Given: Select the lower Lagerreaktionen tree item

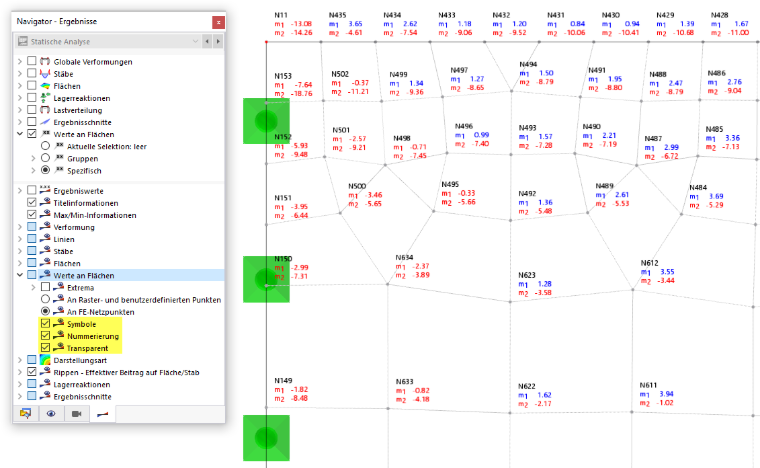Looking at the screenshot, I should coord(81,385).
